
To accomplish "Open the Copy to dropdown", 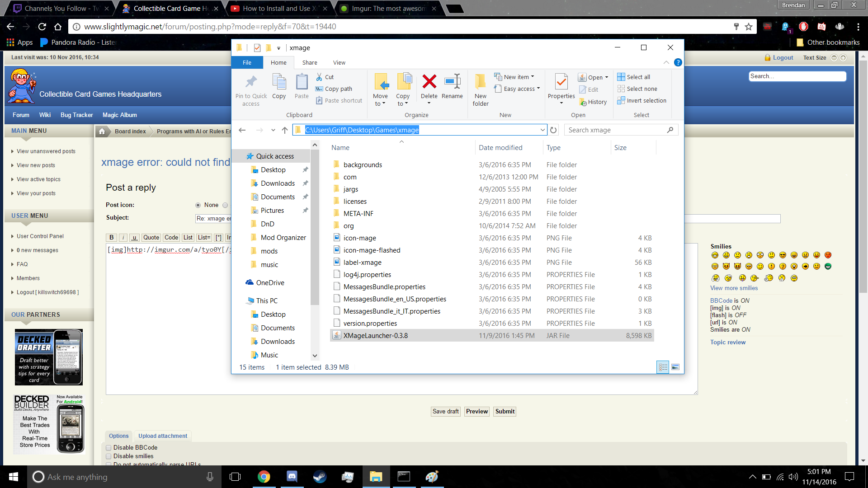I will (x=403, y=90).
